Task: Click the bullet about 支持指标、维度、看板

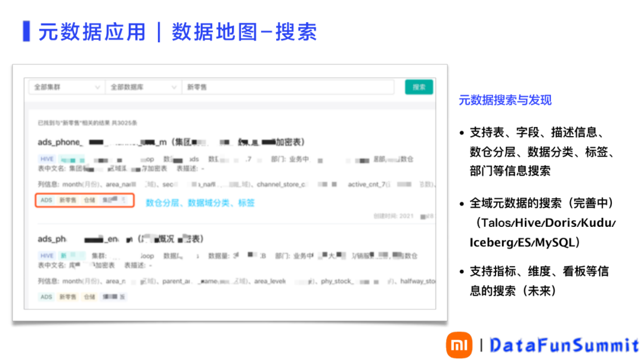Action: pyautogui.click(x=539, y=281)
